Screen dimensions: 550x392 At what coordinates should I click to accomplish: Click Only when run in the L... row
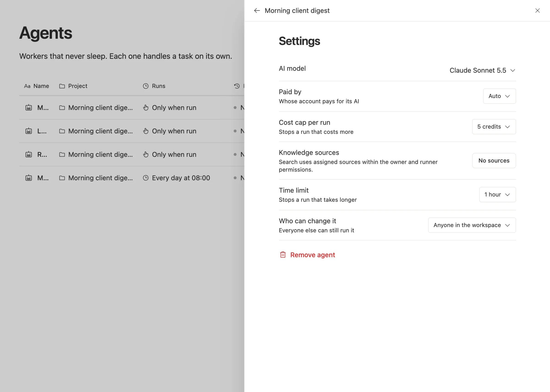(174, 131)
